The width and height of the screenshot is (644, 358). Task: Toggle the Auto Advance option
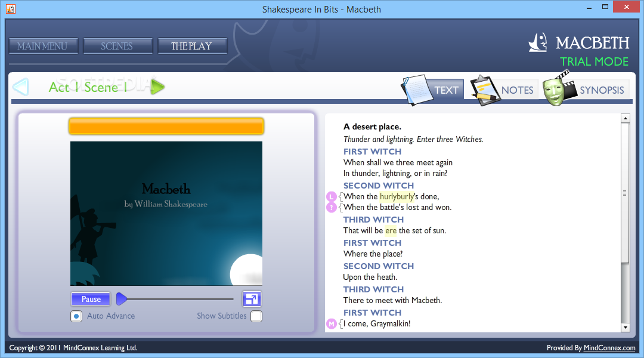click(x=76, y=316)
